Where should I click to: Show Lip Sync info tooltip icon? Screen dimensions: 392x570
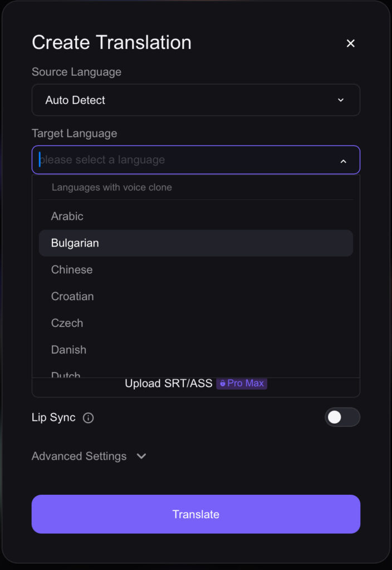pos(88,418)
